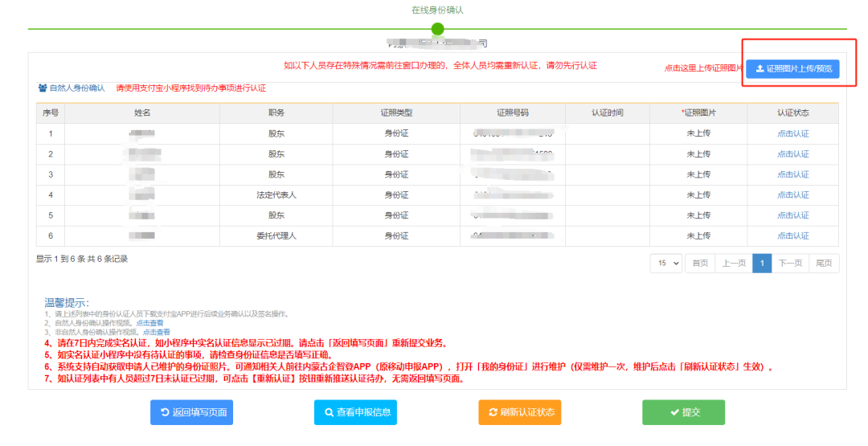The height and width of the screenshot is (446, 868).
Task: Click 点击认证 link in row 3
Action: coord(792,174)
